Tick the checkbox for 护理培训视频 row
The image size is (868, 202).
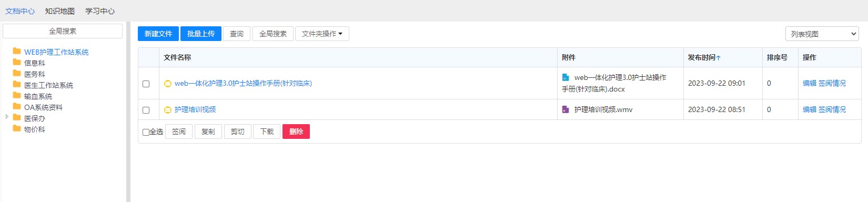[x=146, y=110]
